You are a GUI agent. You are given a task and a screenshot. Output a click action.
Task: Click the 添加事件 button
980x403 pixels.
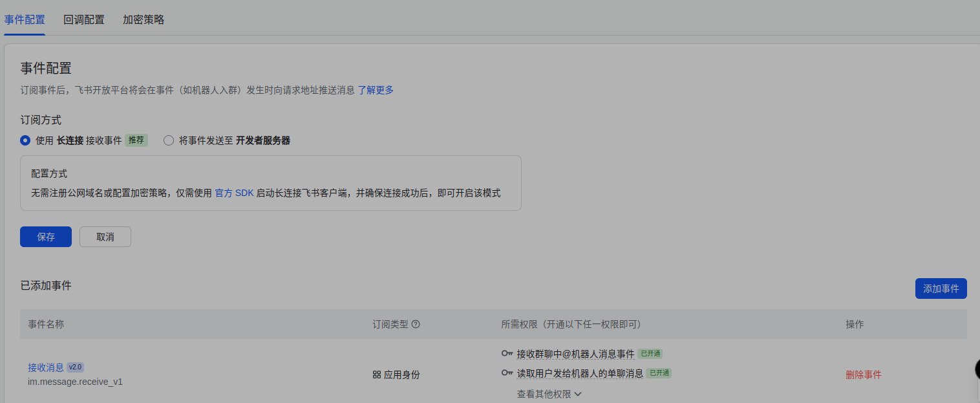[941, 289]
